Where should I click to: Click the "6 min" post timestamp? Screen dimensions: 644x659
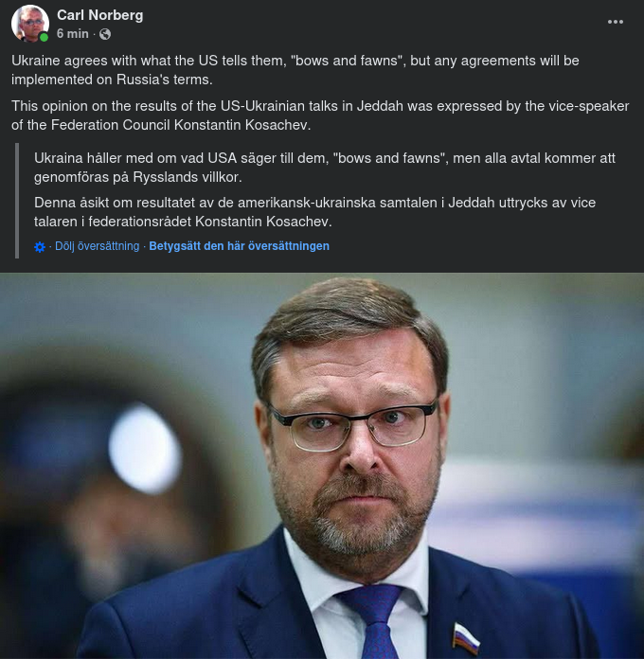pyautogui.click(x=73, y=34)
